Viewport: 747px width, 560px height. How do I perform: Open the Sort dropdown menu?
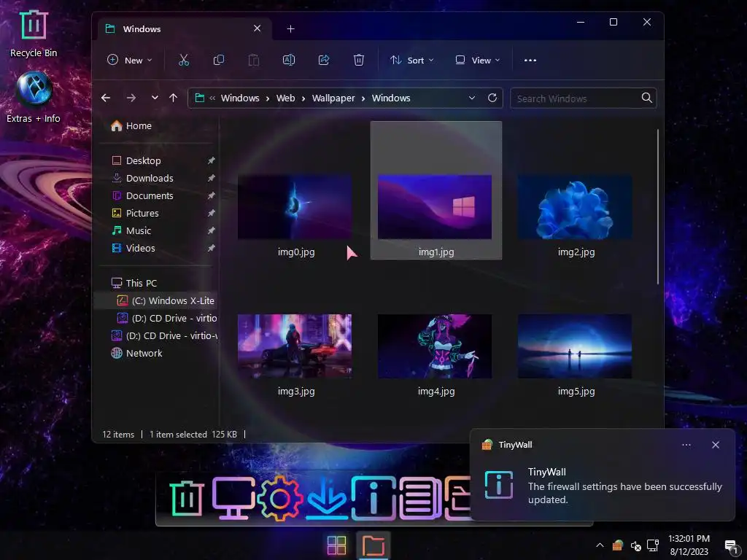tap(411, 60)
